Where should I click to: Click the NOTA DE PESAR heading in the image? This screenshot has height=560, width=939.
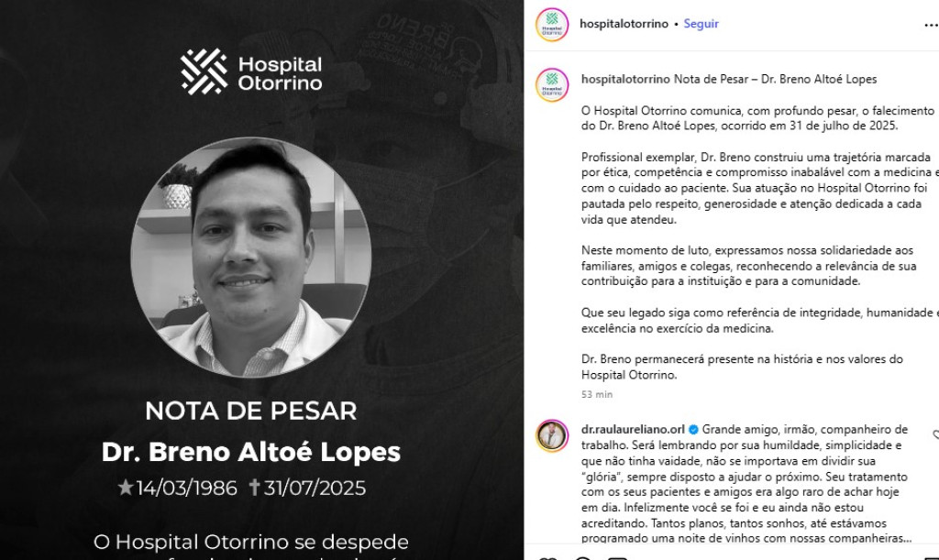(251, 411)
